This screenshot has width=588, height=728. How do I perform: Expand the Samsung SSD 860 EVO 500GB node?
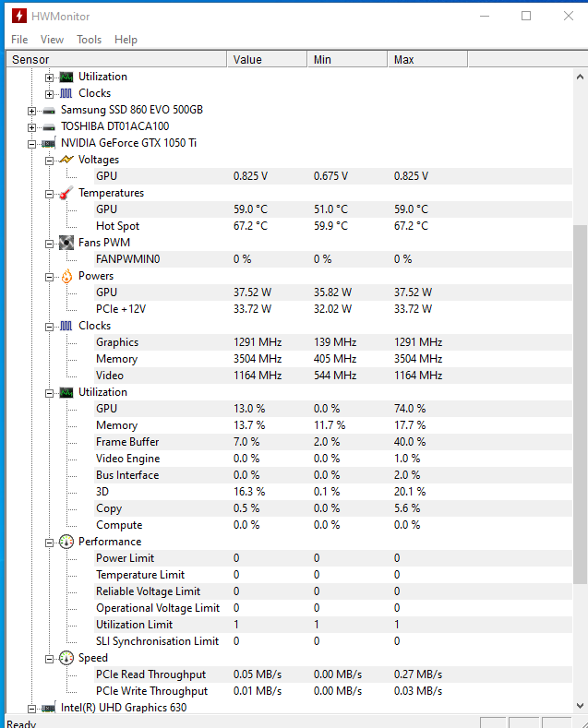click(x=31, y=111)
